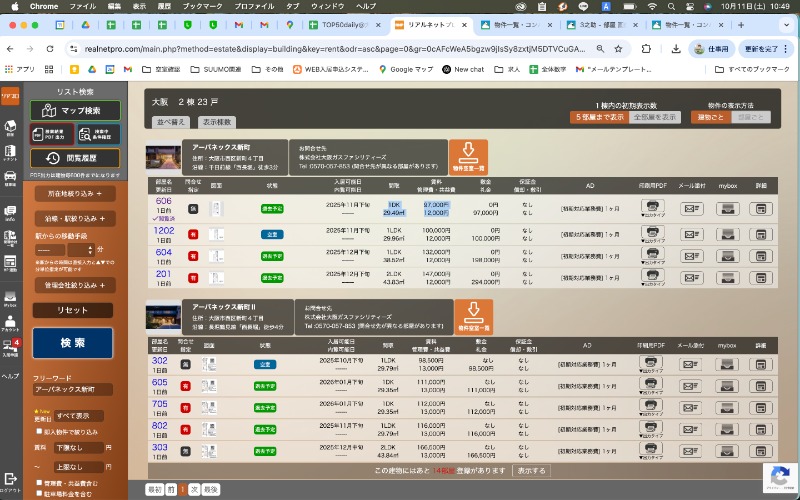Switch to the 表示棟数 tab

[217, 121]
